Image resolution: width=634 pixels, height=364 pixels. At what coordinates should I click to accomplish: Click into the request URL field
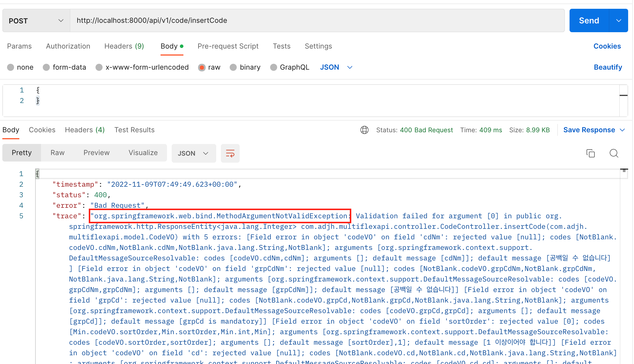(x=316, y=20)
